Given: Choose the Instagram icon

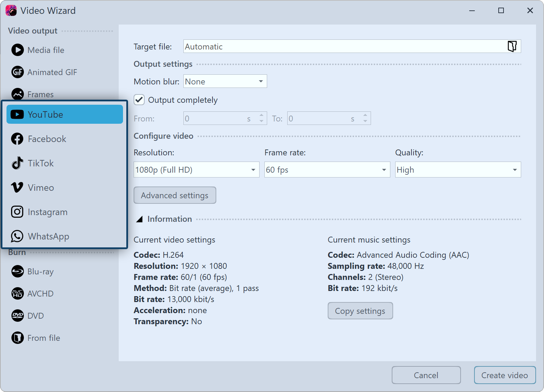Looking at the screenshot, I should tap(17, 212).
